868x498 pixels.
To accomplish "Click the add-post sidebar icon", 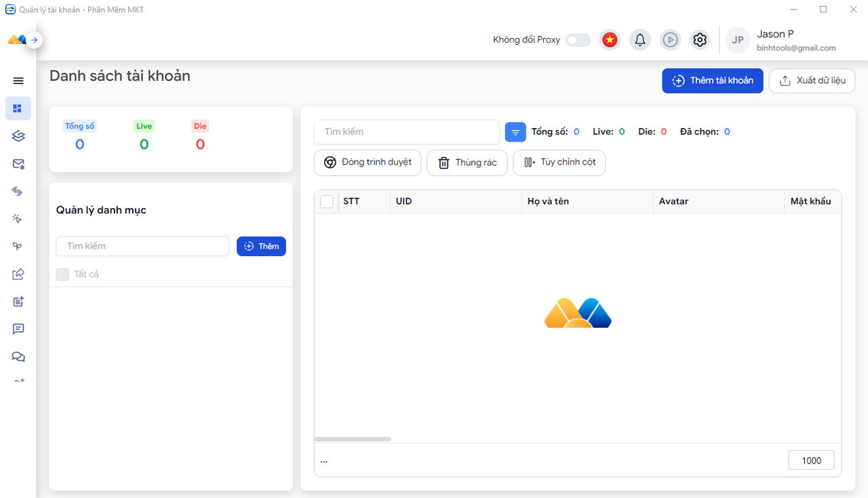I will click(18, 302).
